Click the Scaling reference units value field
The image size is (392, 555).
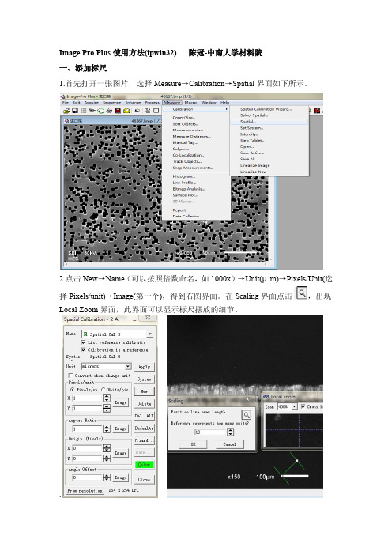coord(210,432)
